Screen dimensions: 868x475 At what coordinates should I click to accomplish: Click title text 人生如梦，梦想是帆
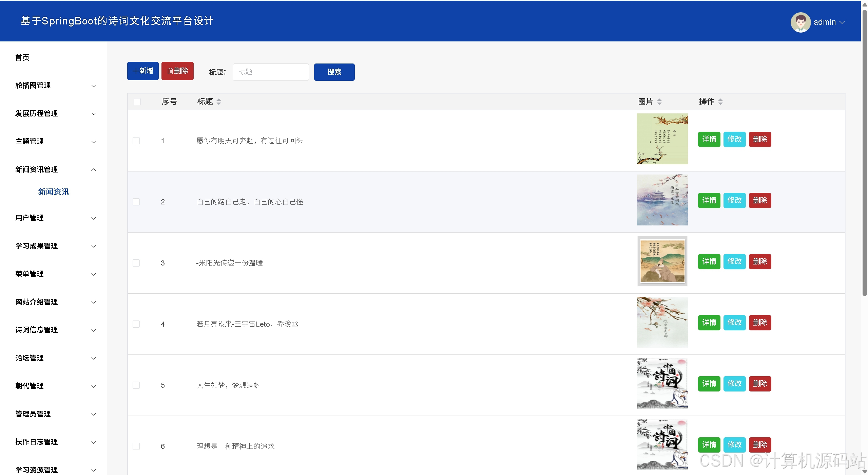pos(228,385)
